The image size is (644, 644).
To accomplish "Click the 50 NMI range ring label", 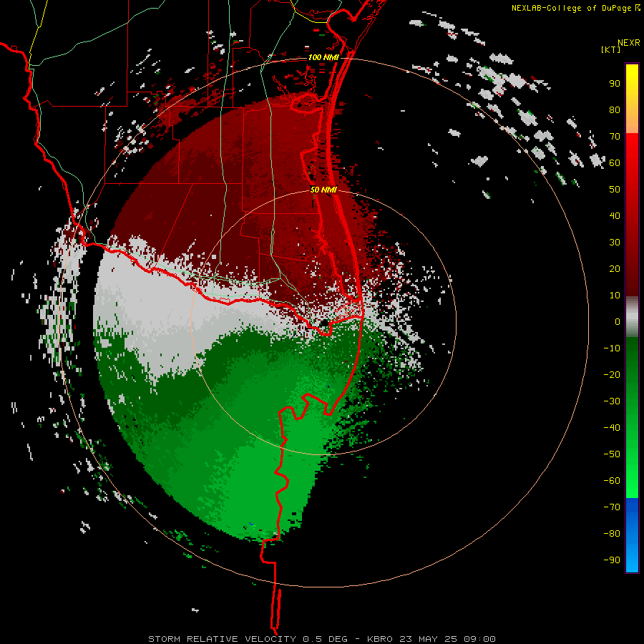I will (323, 190).
